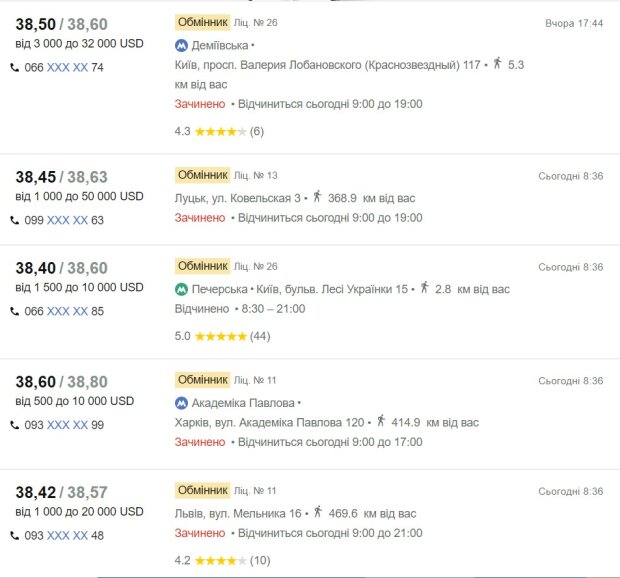Reveal hidden digits of 066 XXX XX 85

click(x=67, y=312)
